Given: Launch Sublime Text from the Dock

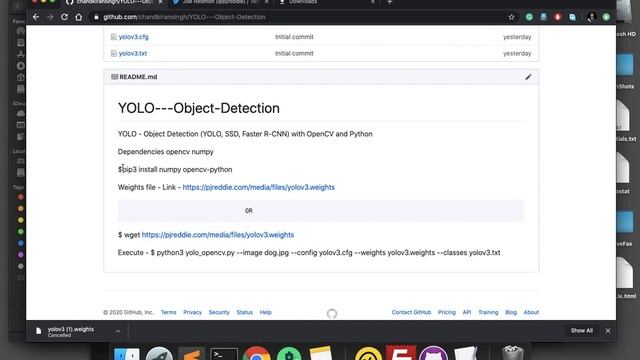Looking at the screenshot, I should 191,353.
